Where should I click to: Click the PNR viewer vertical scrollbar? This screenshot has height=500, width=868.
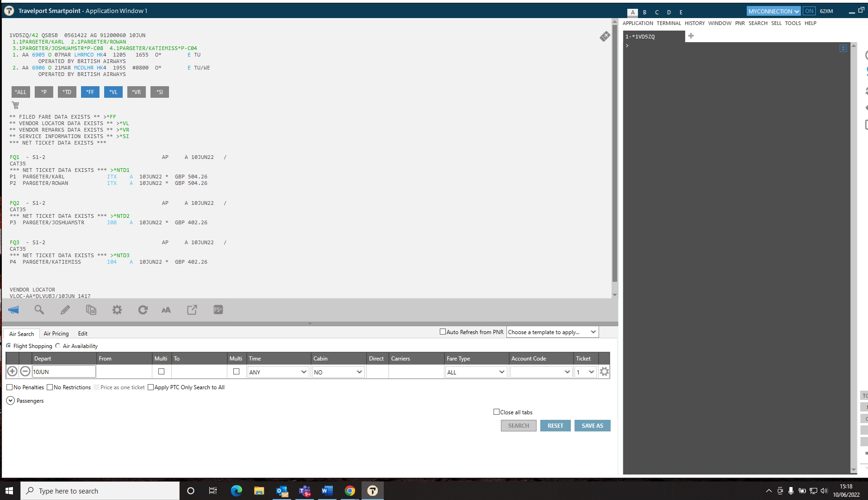click(615, 153)
